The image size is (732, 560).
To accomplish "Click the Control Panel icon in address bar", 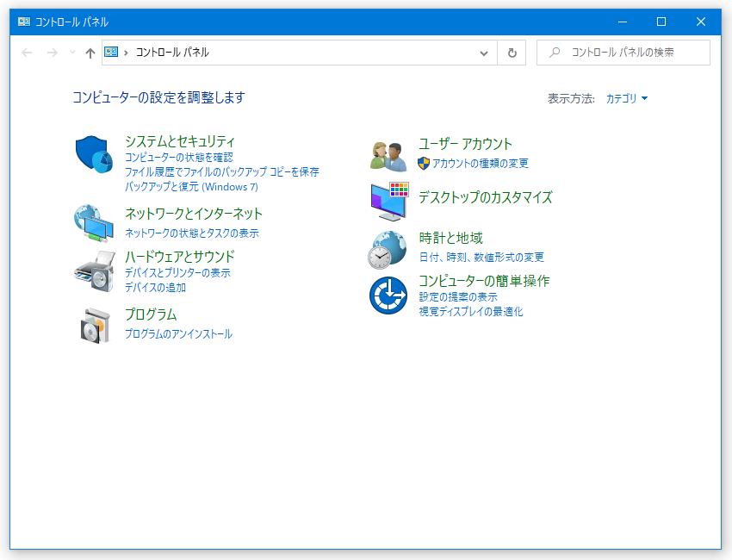I will coord(111,52).
